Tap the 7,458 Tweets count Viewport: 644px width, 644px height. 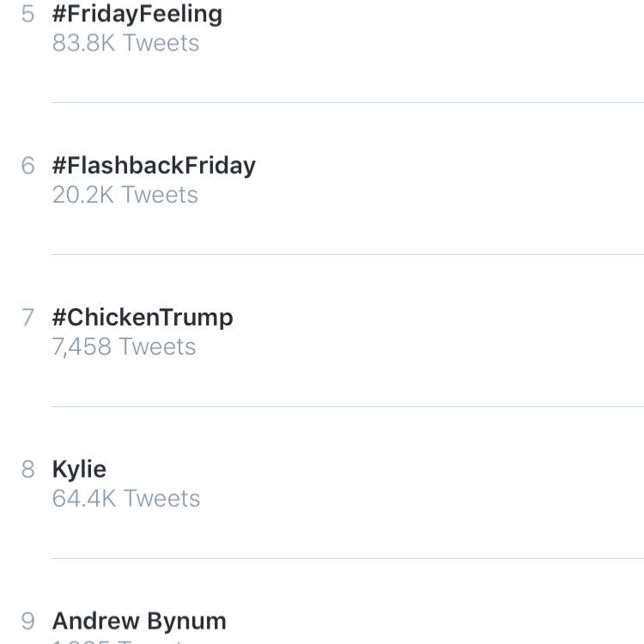(124, 347)
